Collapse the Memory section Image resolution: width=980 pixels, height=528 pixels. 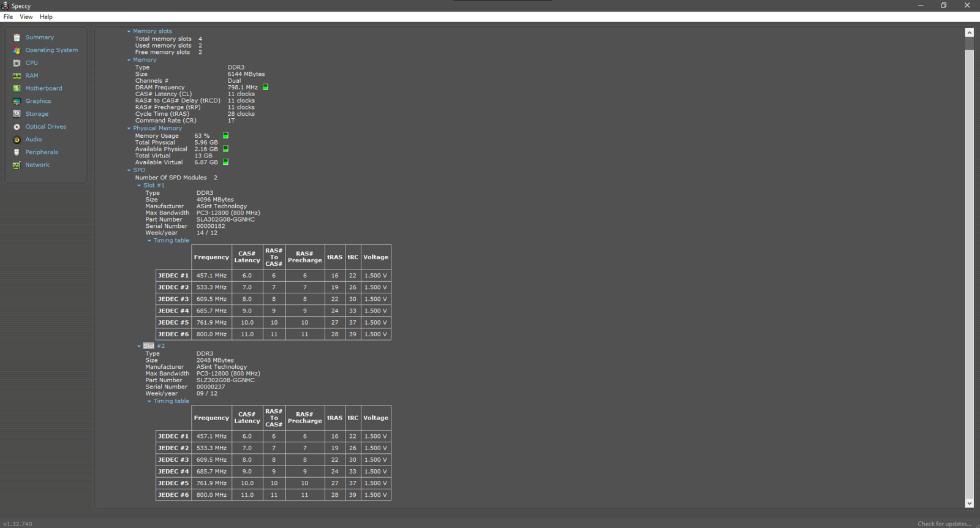click(x=129, y=60)
